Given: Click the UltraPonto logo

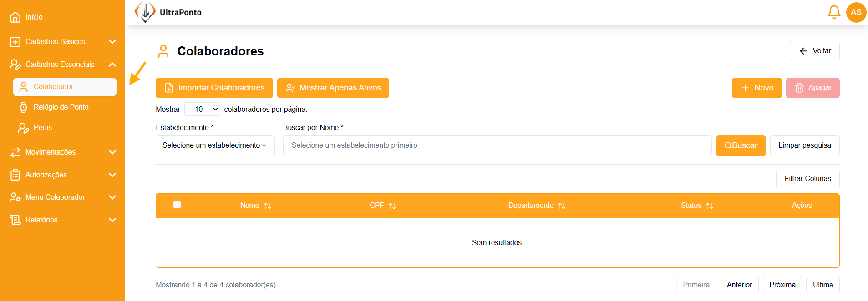Looking at the screenshot, I should tap(168, 12).
